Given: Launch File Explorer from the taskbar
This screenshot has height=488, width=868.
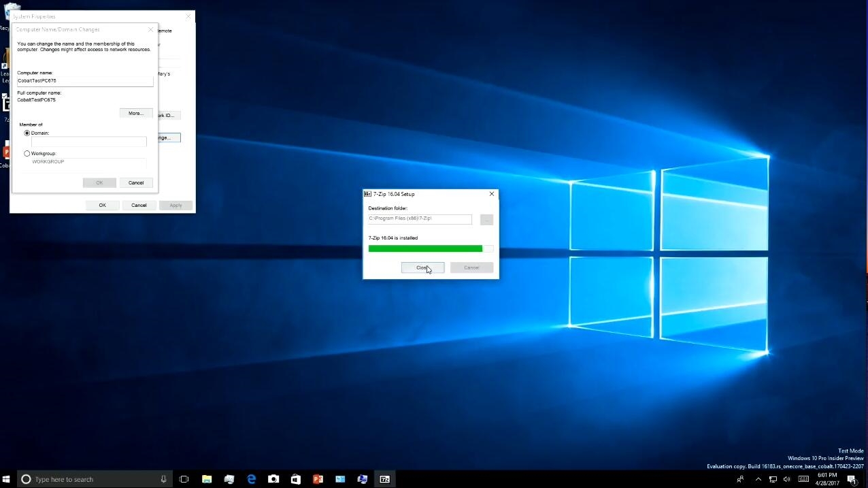Looking at the screenshot, I should click(207, 479).
